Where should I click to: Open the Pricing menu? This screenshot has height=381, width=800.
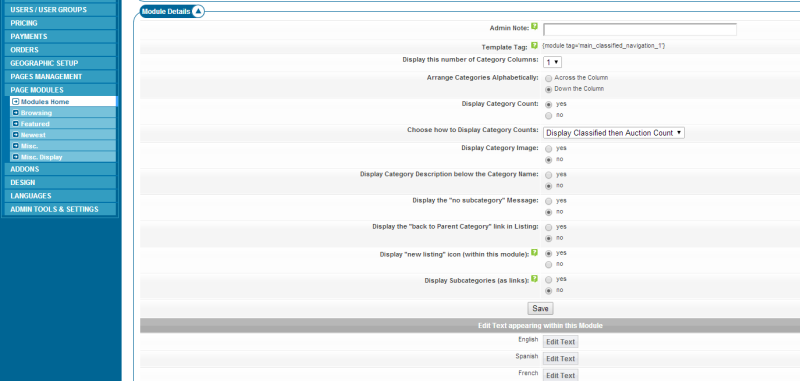click(x=59, y=23)
